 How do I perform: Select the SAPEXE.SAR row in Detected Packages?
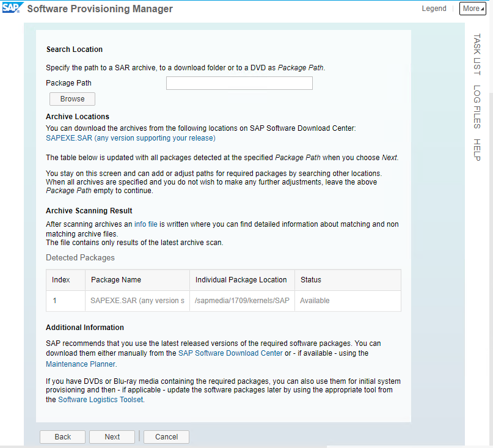[x=137, y=301]
